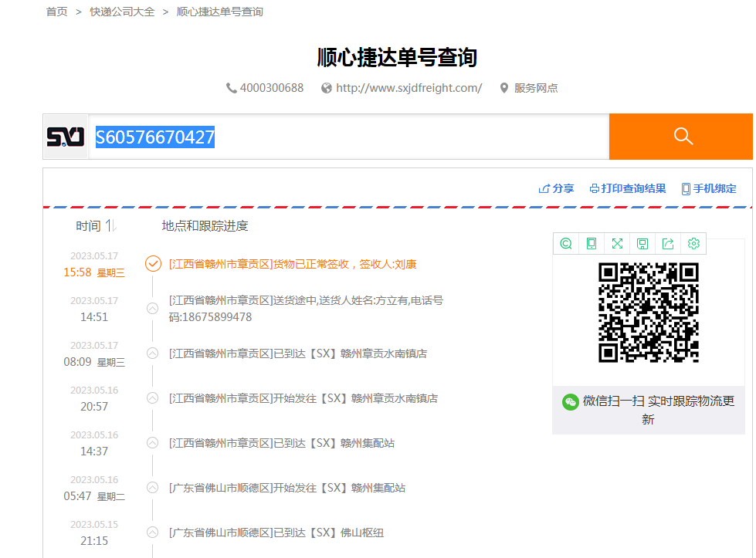Click the circle marker on the 已到达 佛山枢纽 row

[152, 533]
